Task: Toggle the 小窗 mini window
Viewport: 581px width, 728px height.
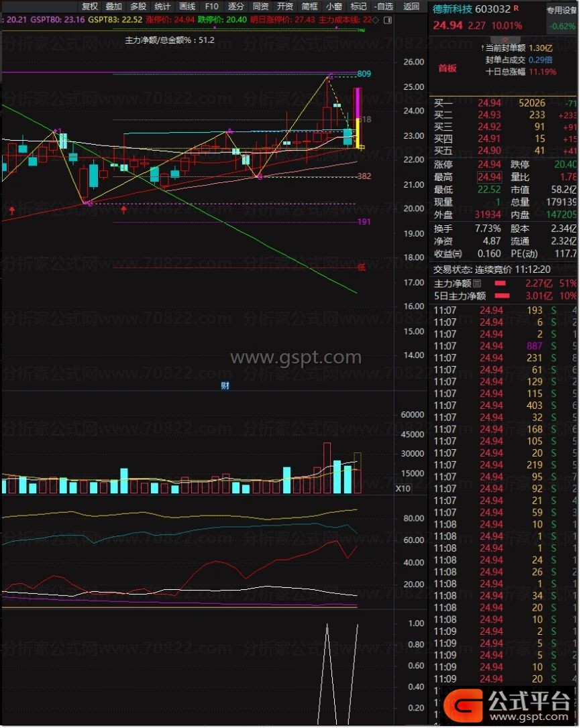Action: click(x=334, y=7)
